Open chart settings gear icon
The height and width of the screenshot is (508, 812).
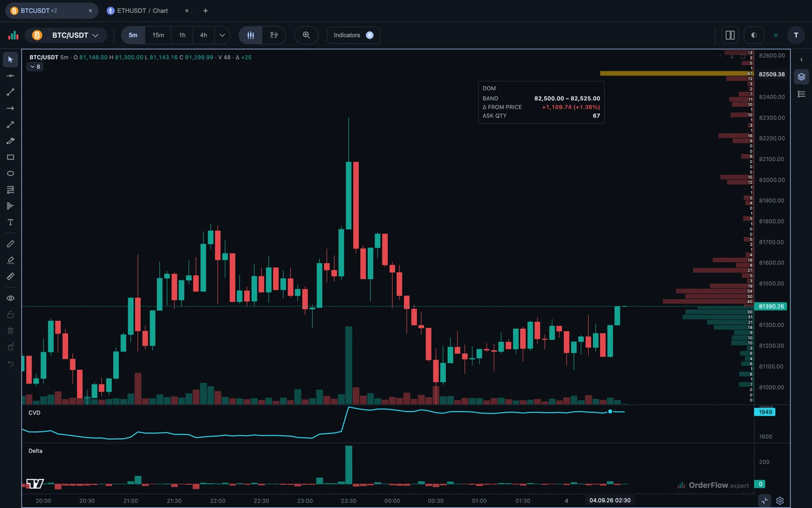[x=780, y=500]
